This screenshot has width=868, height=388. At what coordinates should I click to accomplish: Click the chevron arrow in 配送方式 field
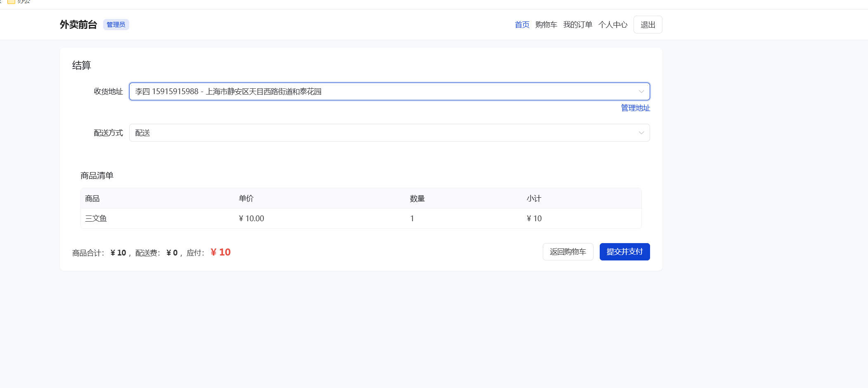click(641, 133)
